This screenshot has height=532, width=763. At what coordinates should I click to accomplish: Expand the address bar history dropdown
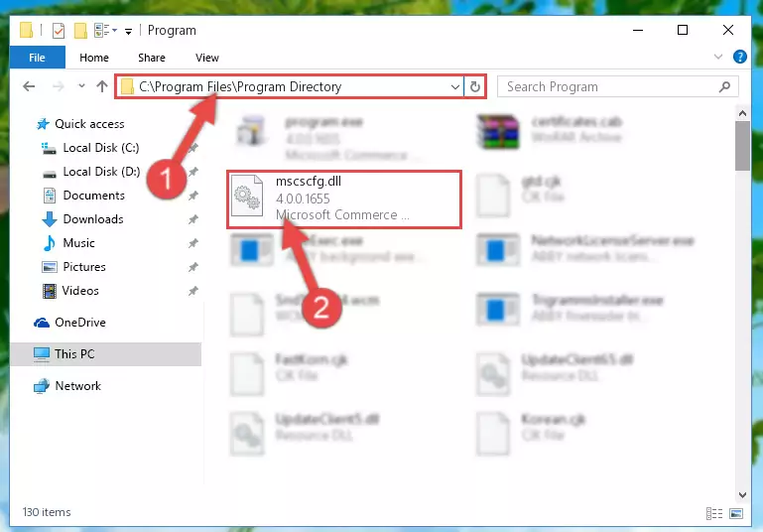click(455, 87)
